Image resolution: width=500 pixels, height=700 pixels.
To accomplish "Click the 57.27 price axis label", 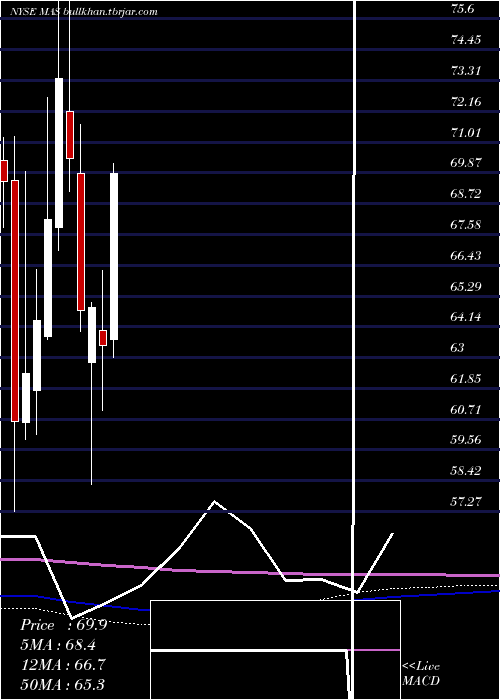I will [466, 501].
